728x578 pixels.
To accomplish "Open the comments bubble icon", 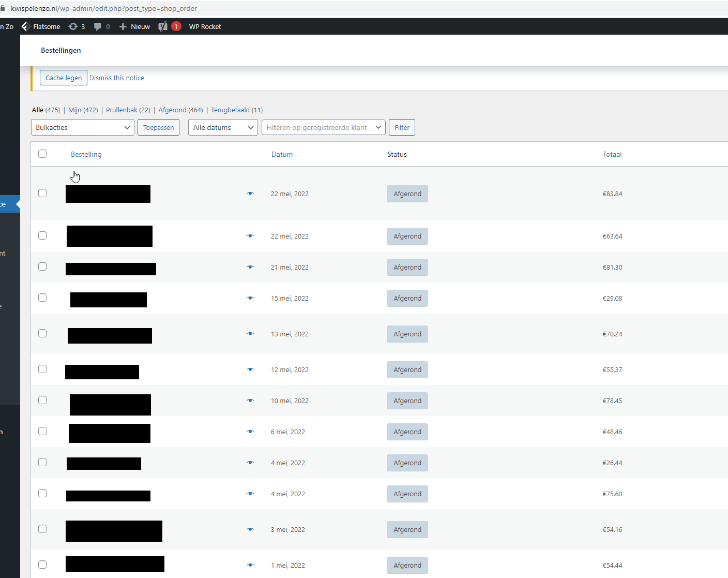I will 98,27.
